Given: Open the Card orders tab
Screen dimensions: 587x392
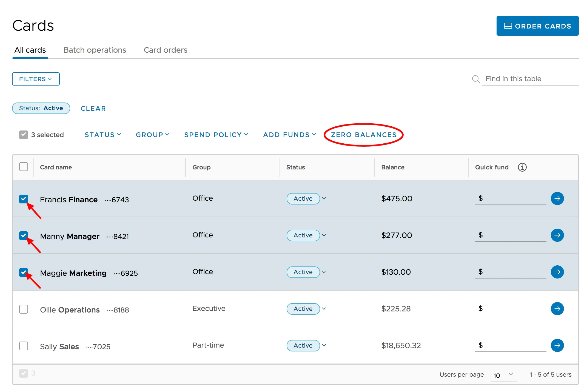Looking at the screenshot, I should pyautogui.click(x=166, y=50).
